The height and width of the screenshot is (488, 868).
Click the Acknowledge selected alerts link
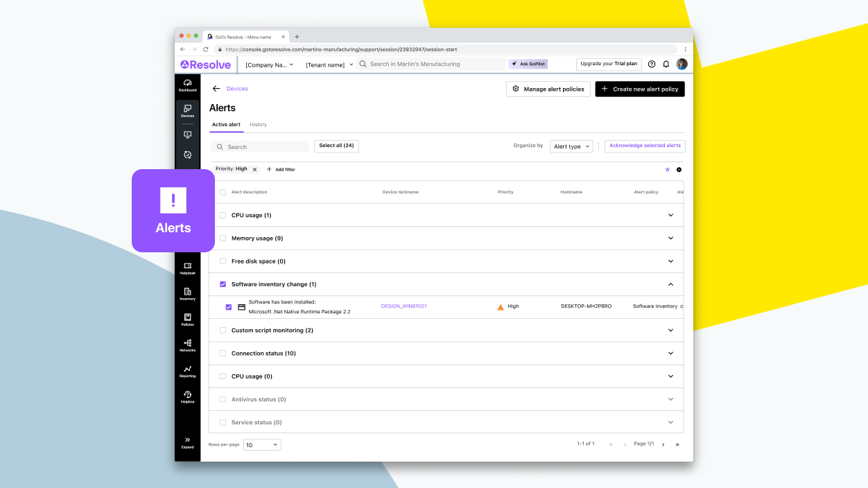(x=643, y=146)
